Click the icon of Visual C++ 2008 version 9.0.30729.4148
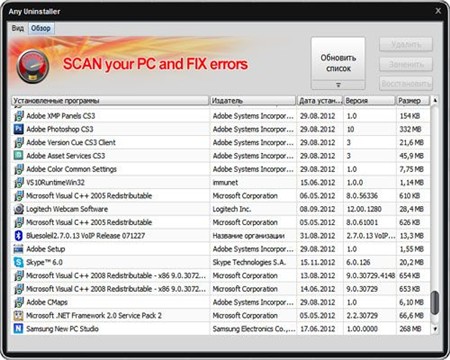Screen dimensions: 450x360 tap(18, 276)
